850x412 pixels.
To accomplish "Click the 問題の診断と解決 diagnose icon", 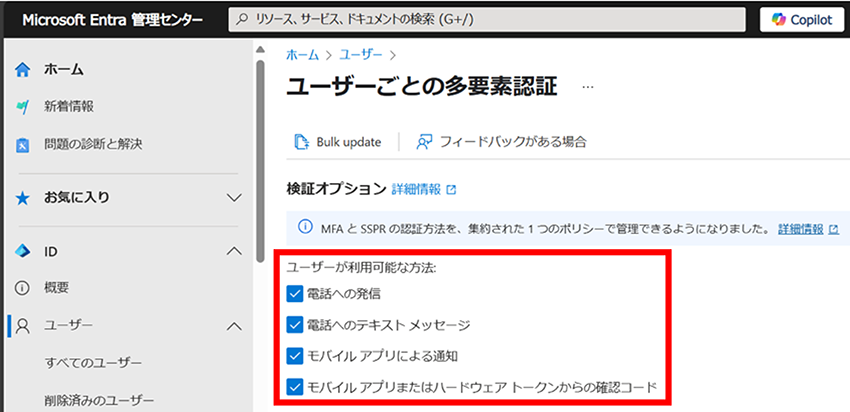I will [x=22, y=145].
